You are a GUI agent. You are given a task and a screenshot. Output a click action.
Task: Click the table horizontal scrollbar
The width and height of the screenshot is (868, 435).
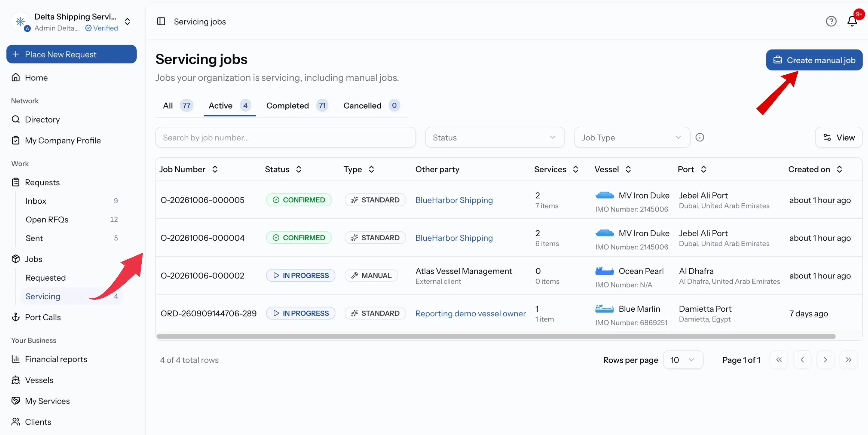(496, 336)
